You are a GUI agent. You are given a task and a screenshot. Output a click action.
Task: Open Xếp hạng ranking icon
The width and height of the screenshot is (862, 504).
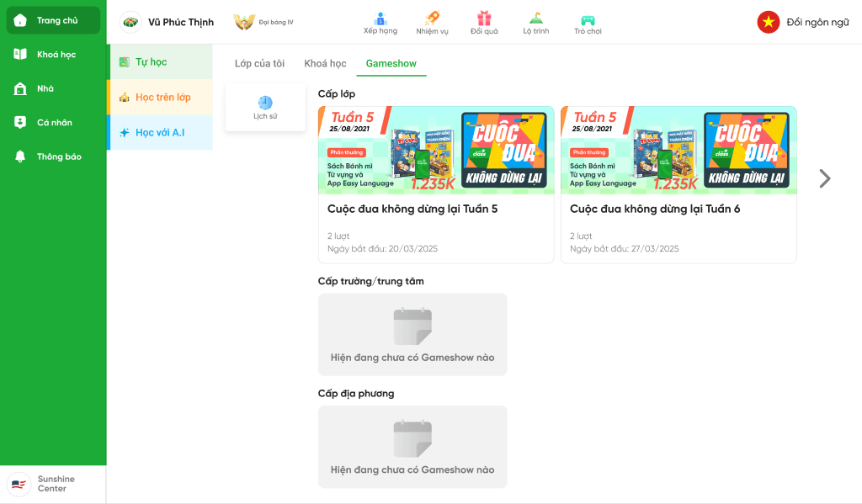tap(380, 19)
